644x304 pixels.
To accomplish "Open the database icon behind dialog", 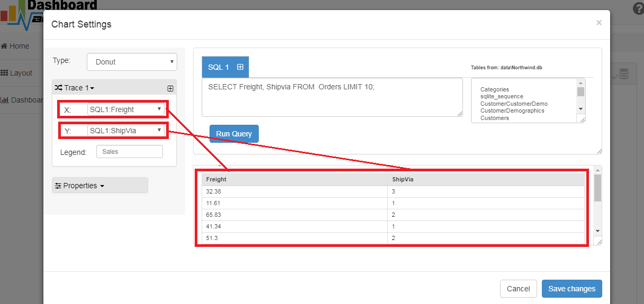I will (623, 75).
